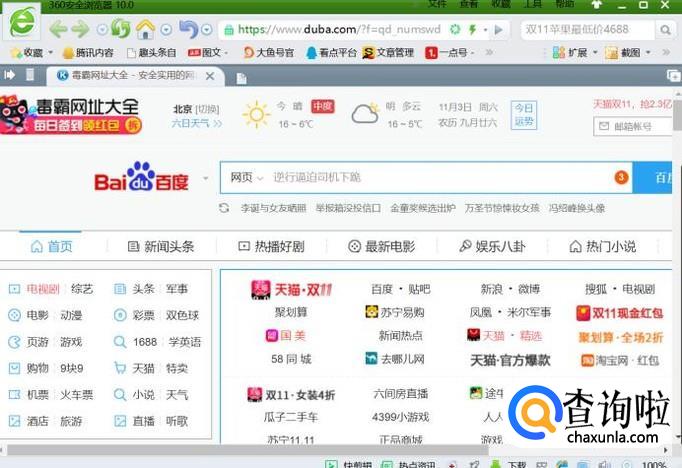Click the browser back arrow
The height and width of the screenshot is (468, 682).
58,30
